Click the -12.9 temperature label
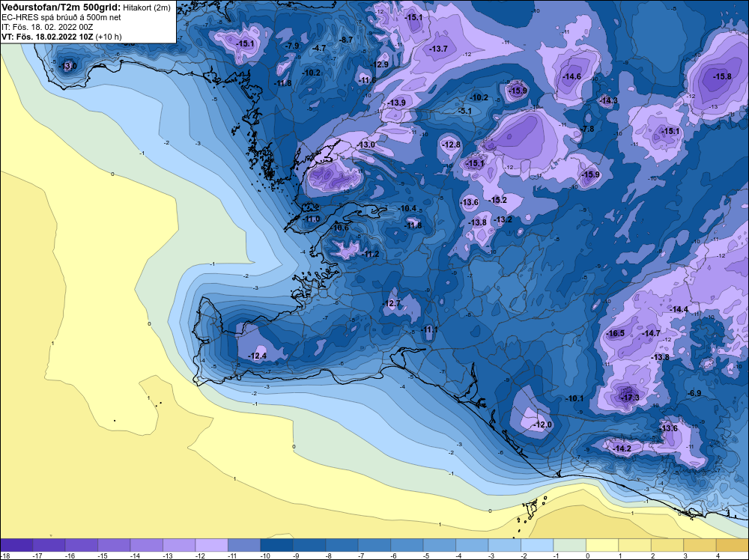The height and width of the screenshot is (560, 749). pyautogui.click(x=379, y=64)
